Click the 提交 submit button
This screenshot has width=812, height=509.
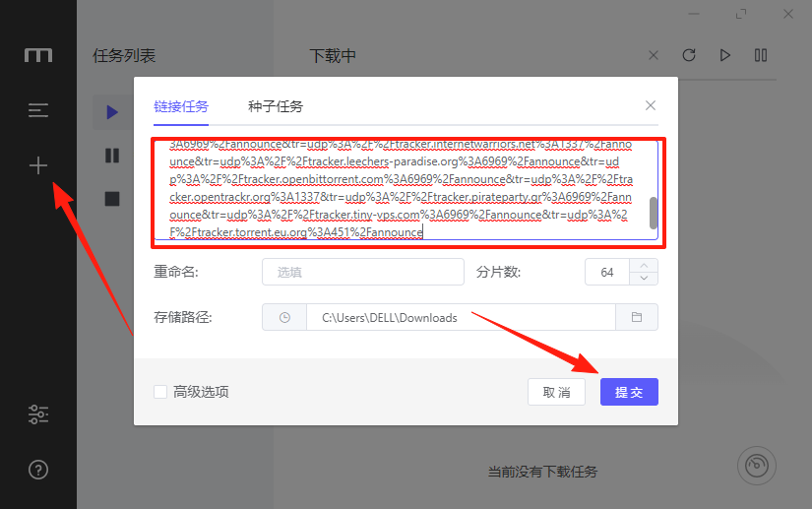click(x=629, y=392)
